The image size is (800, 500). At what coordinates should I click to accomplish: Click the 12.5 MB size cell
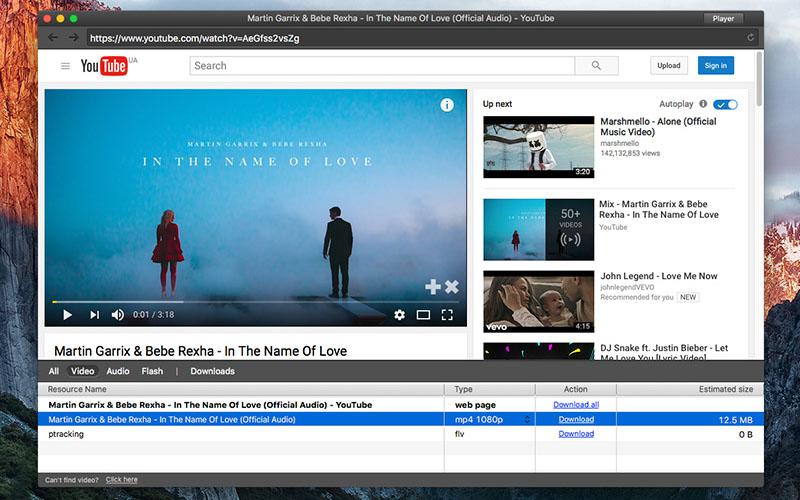[x=735, y=420]
